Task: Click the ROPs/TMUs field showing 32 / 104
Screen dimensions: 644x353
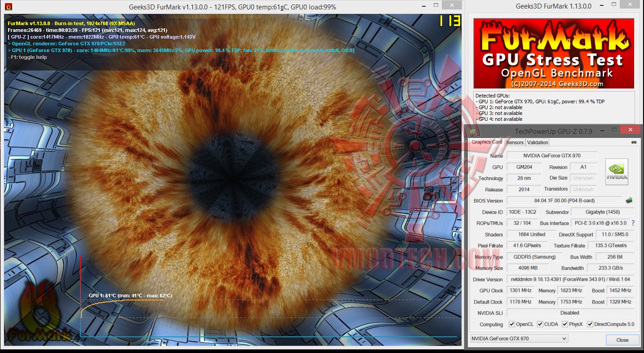Action: 522,223
